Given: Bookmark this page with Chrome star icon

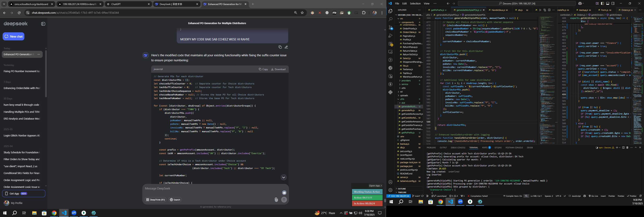Looking at the screenshot, I should point(302,13).
